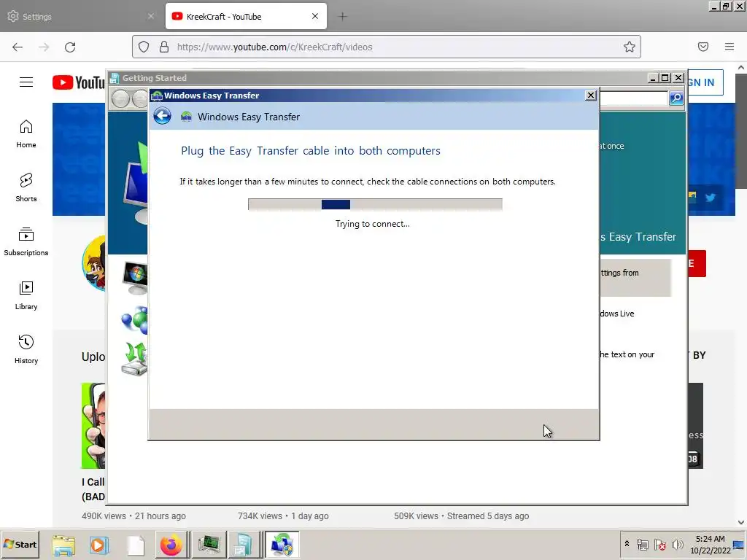Click "Plug the Easy Transfer cable" heading
Screen dimensions: 747x560
click(311, 151)
